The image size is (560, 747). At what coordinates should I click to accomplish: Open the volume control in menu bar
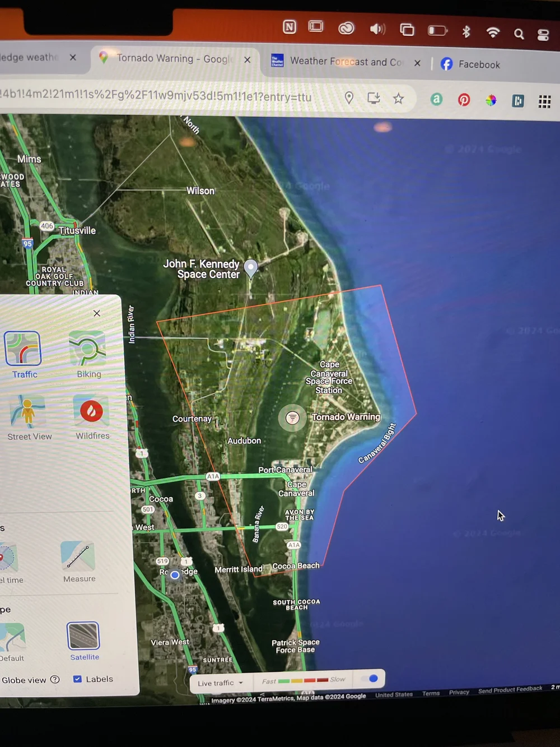pos(377,29)
